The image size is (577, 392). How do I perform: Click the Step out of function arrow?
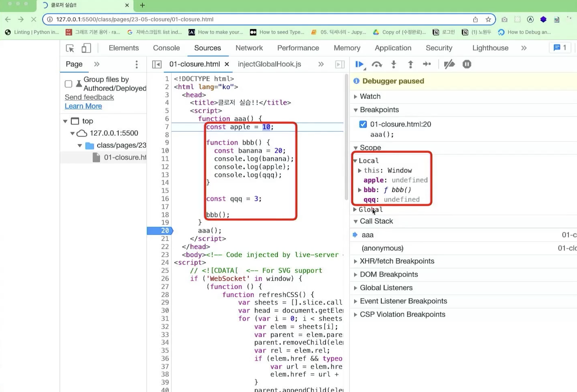pos(410,64)
